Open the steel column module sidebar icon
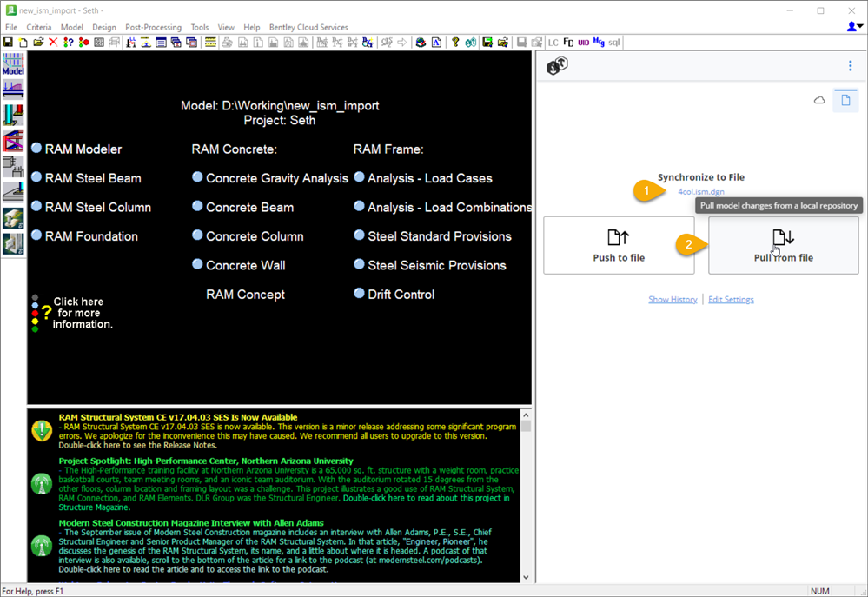Screen dimensions: 868x597 tap(13, 116)
